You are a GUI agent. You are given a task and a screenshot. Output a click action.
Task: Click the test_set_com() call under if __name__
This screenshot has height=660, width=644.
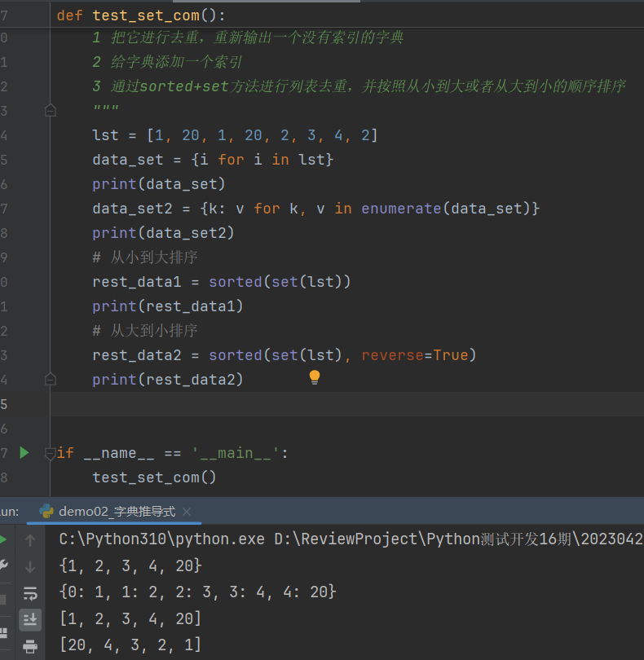pyautogui.click(x=154, y=477)
